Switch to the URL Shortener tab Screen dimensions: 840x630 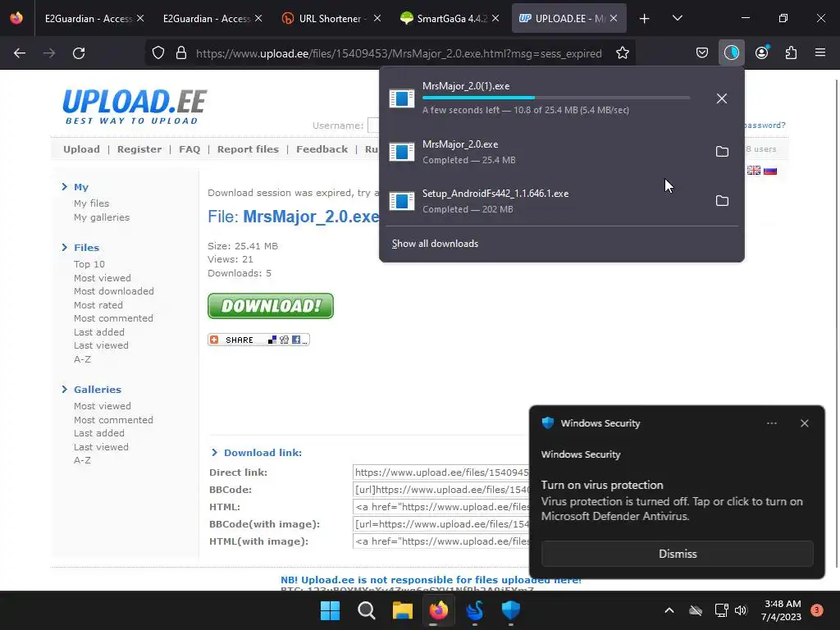pos(330,18)
